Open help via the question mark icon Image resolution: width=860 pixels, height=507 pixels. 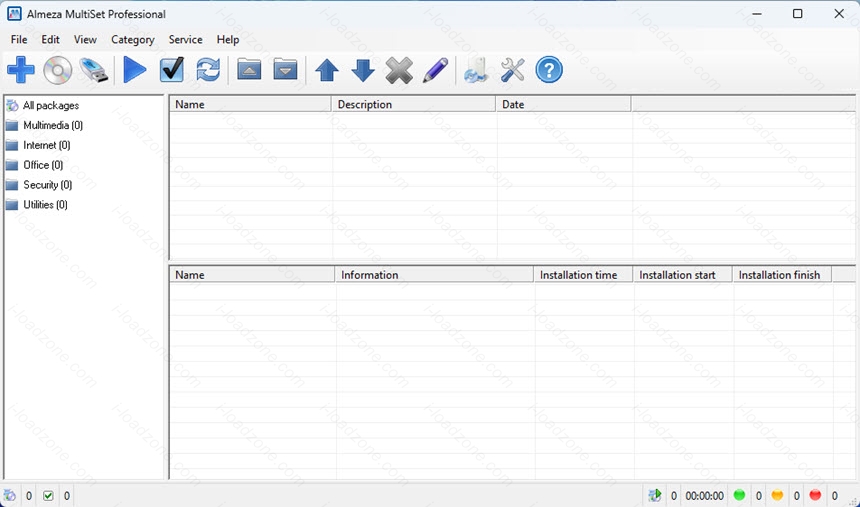(548, 70)
